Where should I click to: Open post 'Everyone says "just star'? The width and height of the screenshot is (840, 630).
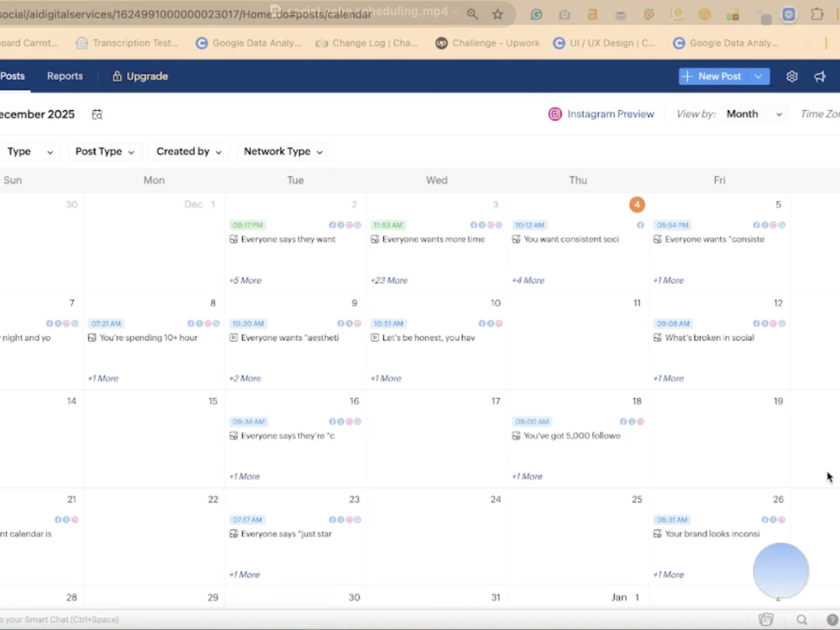(x=286, y=533)
